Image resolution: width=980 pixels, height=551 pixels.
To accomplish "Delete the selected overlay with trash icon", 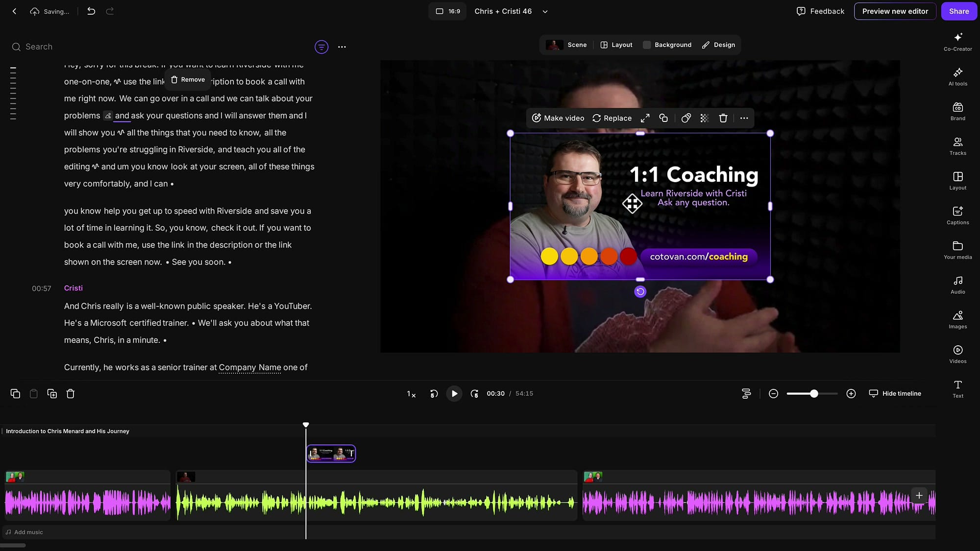I will coord(723,118).
